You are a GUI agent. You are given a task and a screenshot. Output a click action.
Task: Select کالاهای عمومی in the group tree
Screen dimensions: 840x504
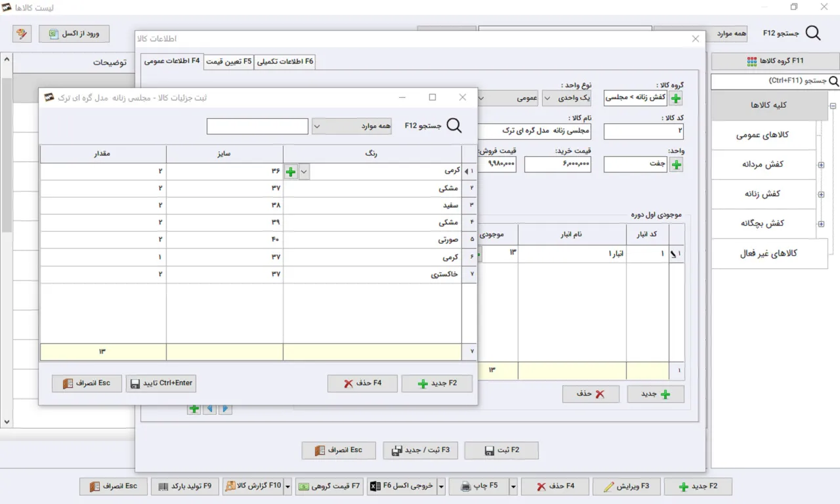763,135
